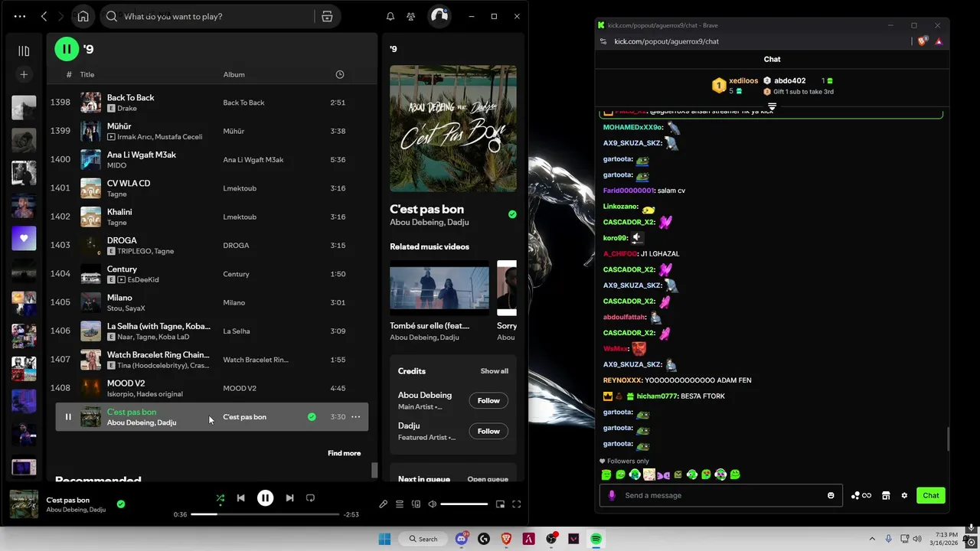This screenshot has width=980, height=551.
Task: Open now playing album cover thumbnail
Action: tap(24, 504)
